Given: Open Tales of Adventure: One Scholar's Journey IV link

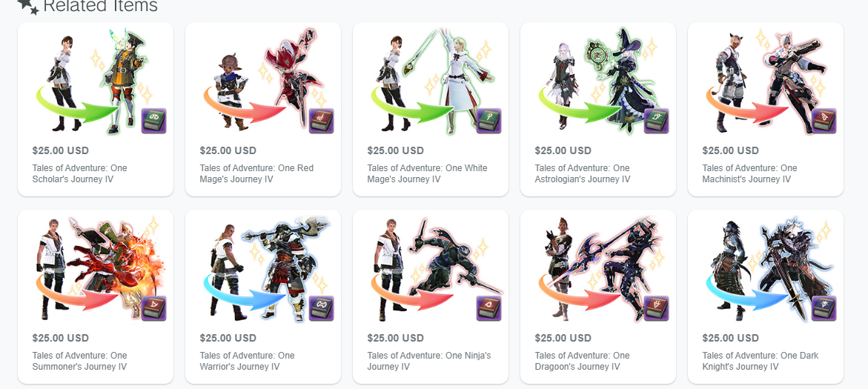Looking at the screenshot, I should tap(80, 173).
